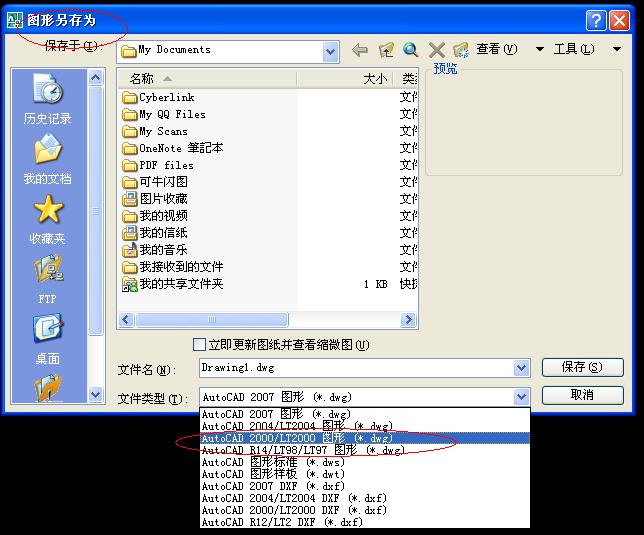The image size is (644, 535).
Task: Select the PDF files folder
Action: point(158,165)
